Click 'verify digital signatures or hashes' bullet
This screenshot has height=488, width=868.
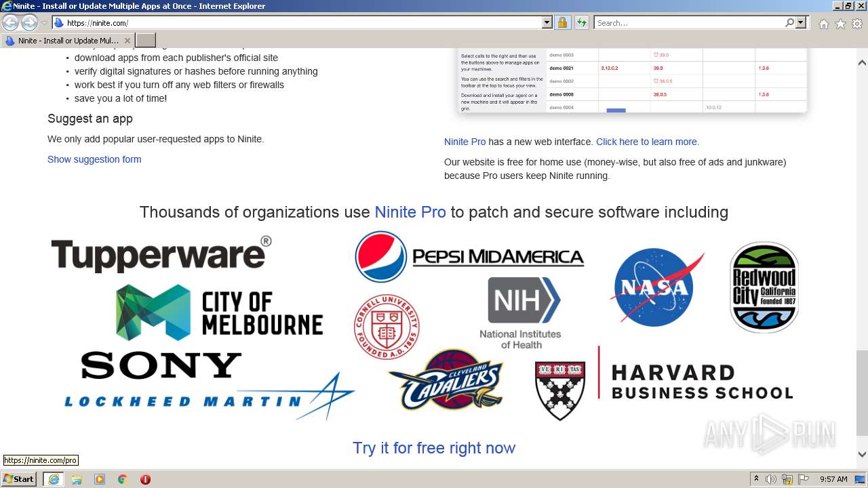(x=196, y=71)
